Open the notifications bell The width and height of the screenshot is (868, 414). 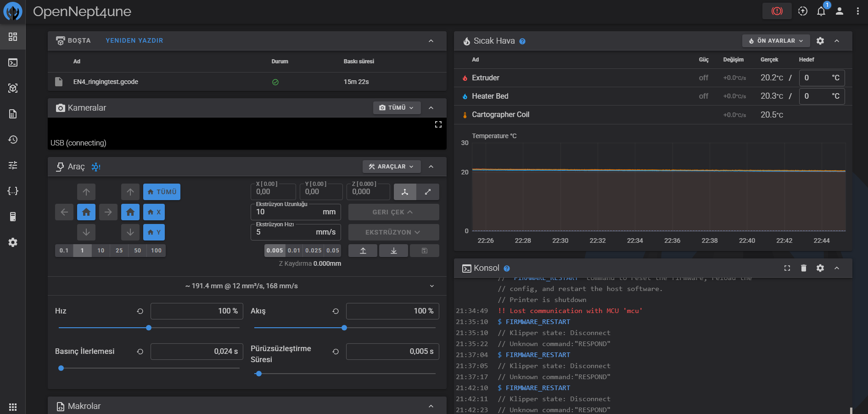point(821,11)
